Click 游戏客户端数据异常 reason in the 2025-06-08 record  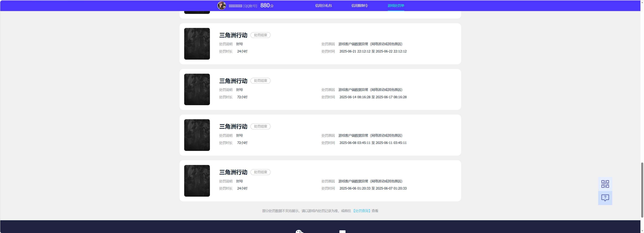click(x=370, y=136)
